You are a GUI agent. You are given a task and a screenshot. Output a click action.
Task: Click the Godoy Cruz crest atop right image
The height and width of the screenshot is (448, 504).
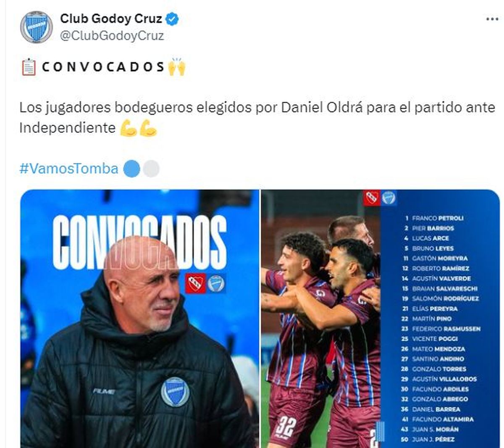388,198
